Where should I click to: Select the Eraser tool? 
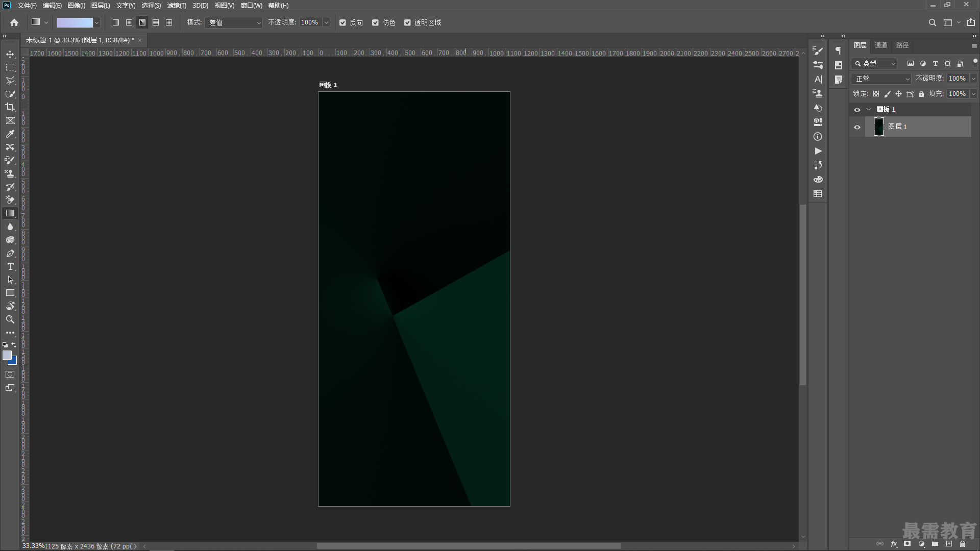pos(10,200)
